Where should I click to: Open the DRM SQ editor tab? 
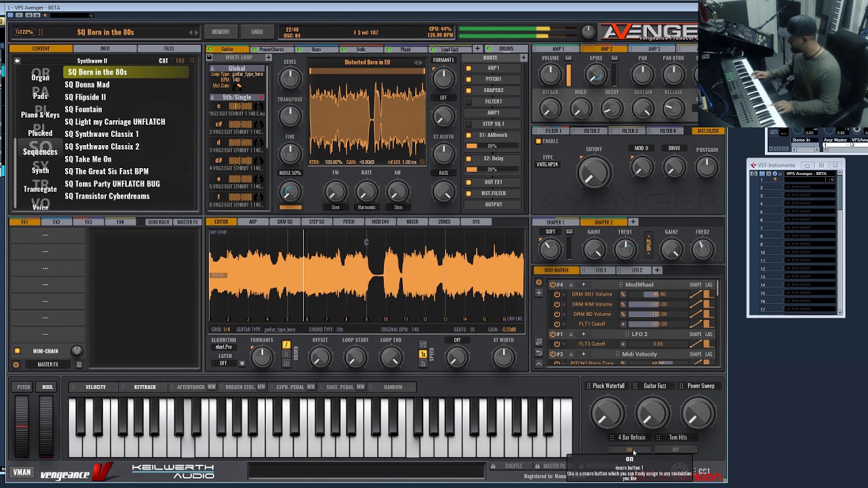[285, 222]
